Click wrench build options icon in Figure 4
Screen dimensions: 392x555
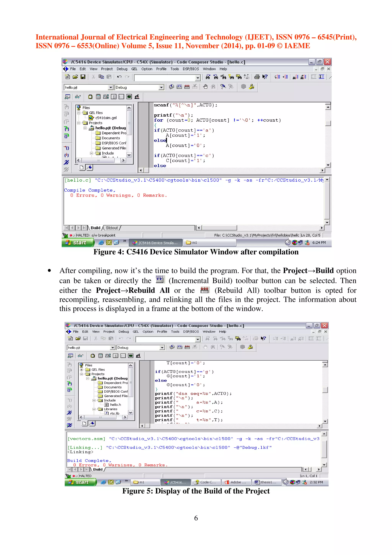click(252, 87)
